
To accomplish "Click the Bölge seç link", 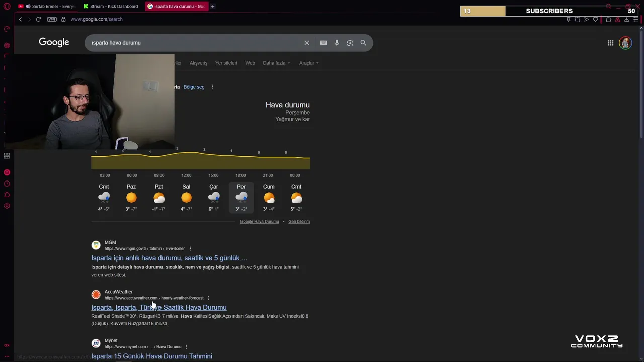I will click(x=194, y=87).
